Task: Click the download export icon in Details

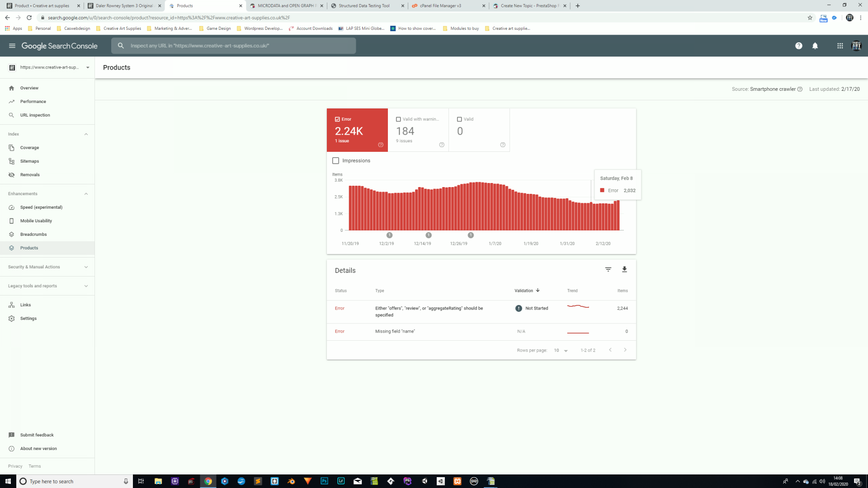Action: pyautogui.click(x=624, y=269)
